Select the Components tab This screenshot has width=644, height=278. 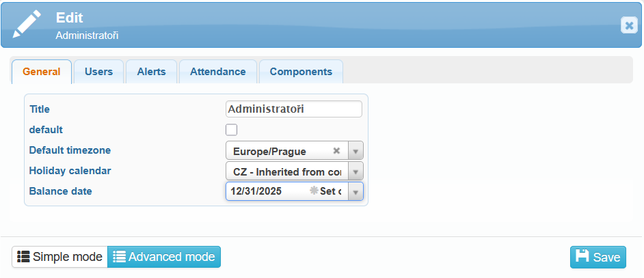pyautogui.click(x=301, y=72)
